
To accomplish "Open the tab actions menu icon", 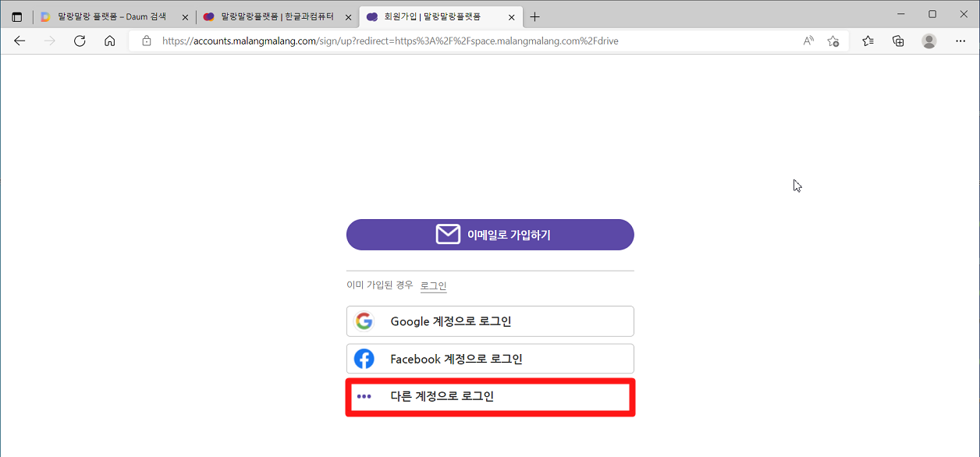I will (x=17, y=16).
